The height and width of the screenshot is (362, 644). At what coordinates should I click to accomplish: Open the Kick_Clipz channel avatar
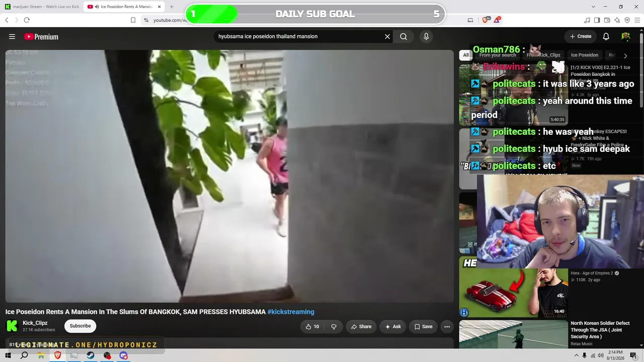[12, 326]
